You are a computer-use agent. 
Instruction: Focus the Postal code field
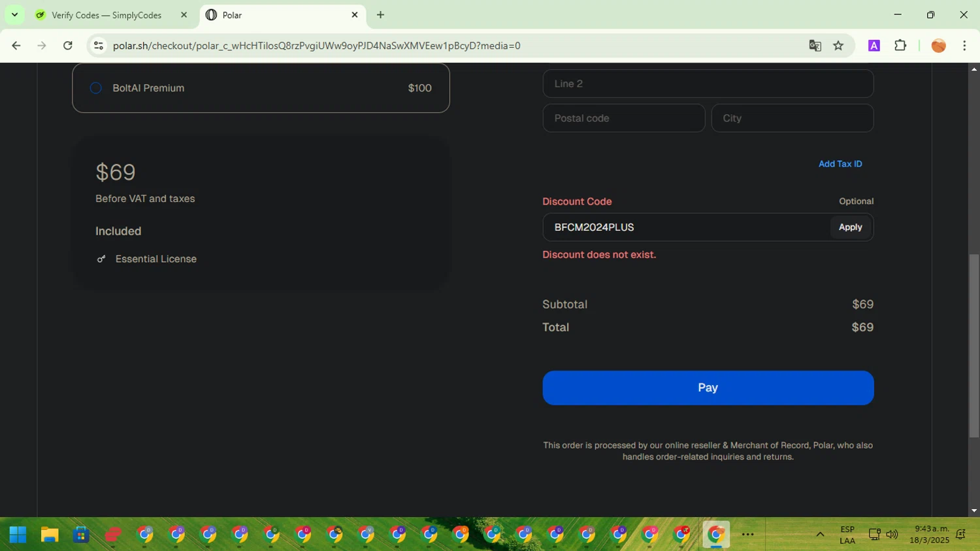[x=623, y=118]
